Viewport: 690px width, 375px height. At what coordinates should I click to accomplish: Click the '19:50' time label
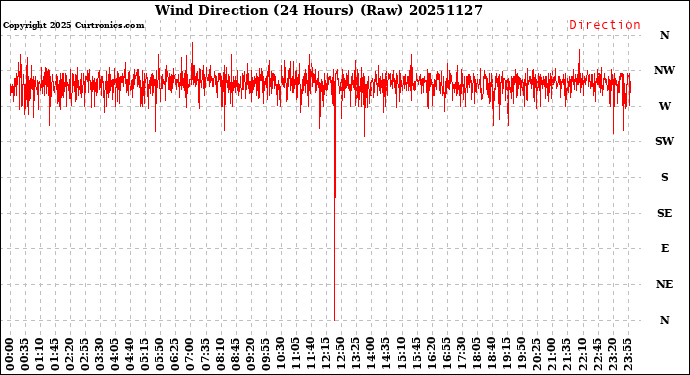tap(521, 355)
